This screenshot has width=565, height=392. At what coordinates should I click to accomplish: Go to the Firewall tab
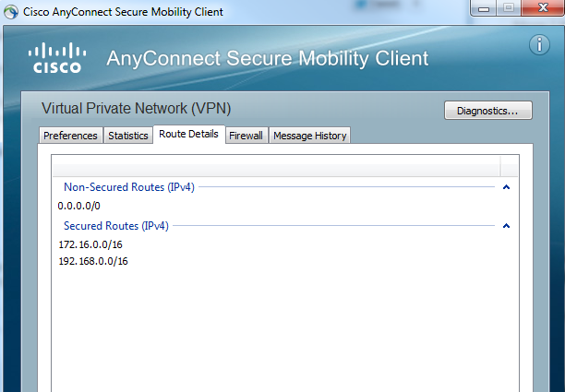click(x=246, y=136)
